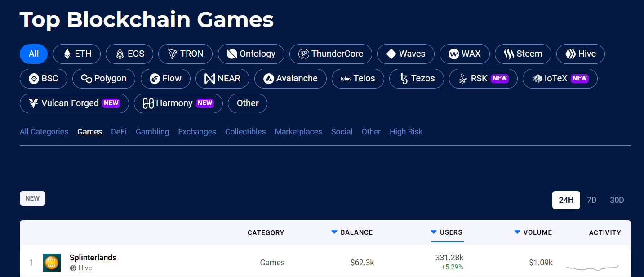Viewport: 644px width, 277px height.
Task: Open the Collectibles category
Action: click(x=245, y=132)
